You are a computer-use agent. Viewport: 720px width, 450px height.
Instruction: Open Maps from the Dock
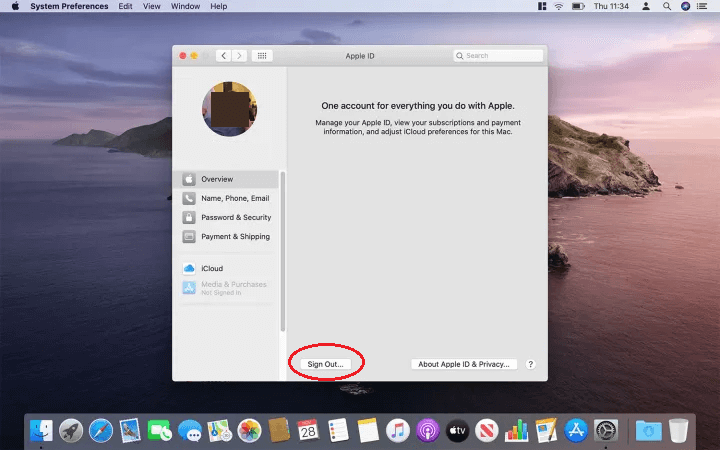pyautogui.click(x=219, y=431)
